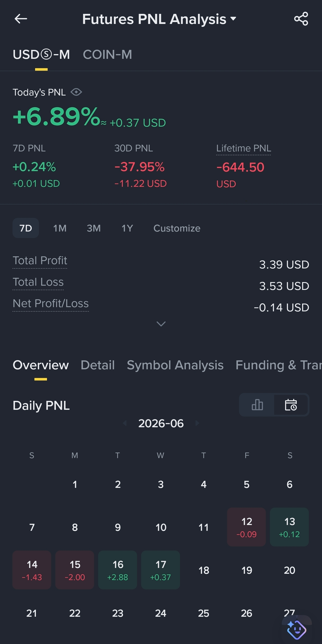
Task: Select June 15 calendar cell with -2.00
Action: pyautogui.click(x=75, y=570)
